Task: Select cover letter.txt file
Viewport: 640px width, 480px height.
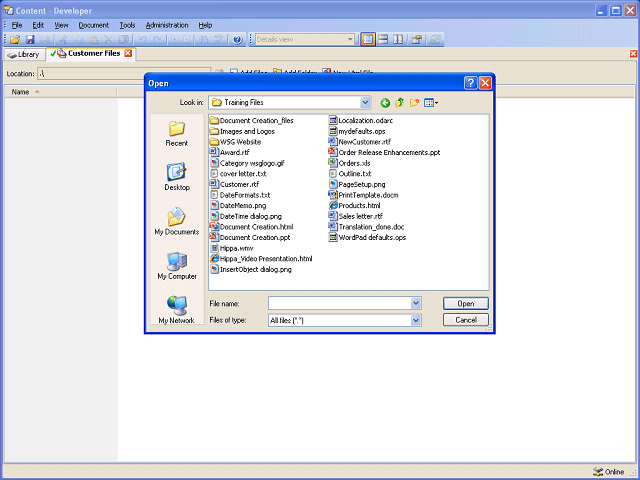Action: [238, 174]
